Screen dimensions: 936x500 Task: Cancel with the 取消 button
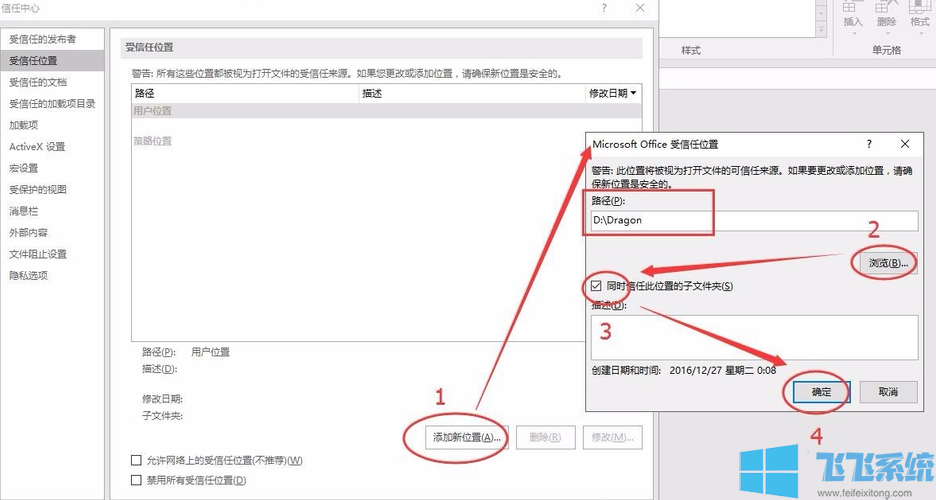pyautogui.click(x=888, y=392)
